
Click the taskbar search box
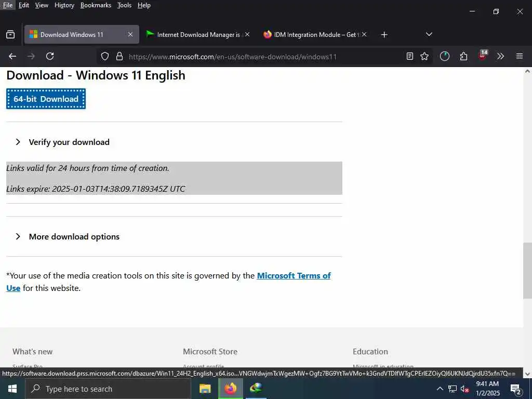click(x=108, y=389)
